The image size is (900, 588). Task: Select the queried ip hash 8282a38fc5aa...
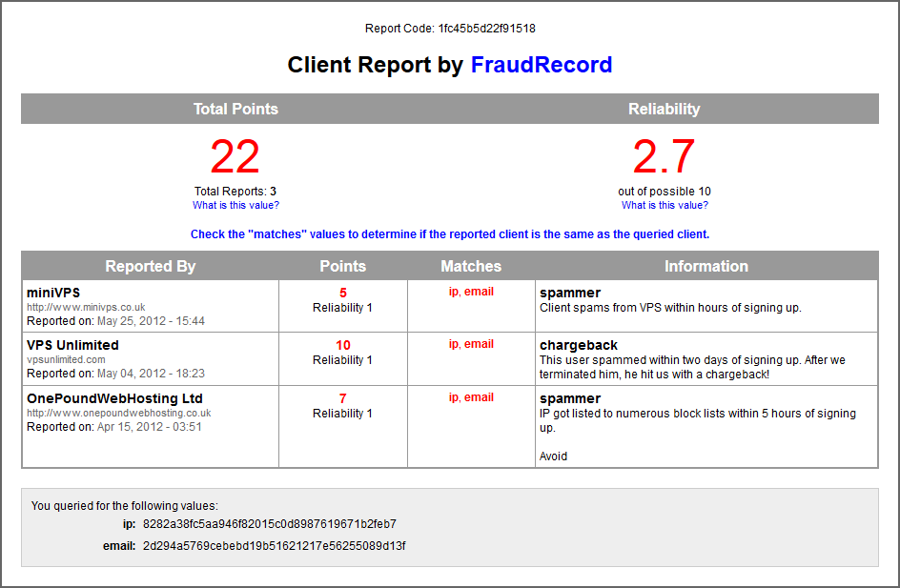click(x=270, y=524)
